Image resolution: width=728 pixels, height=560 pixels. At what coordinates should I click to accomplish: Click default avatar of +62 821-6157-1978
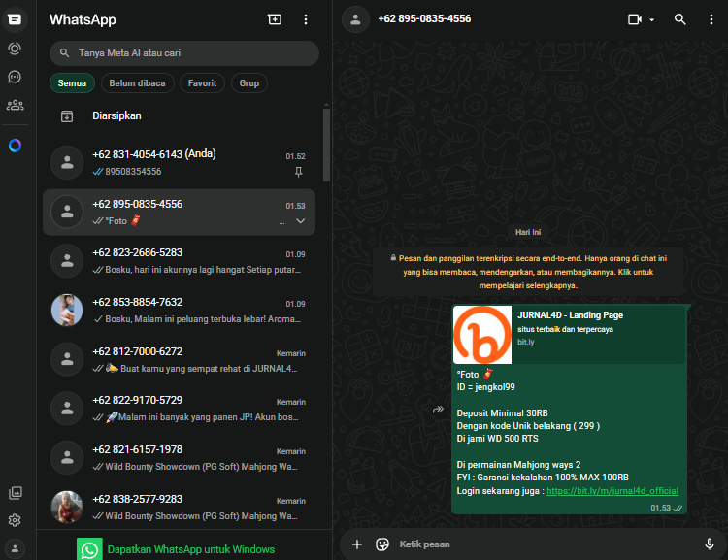[x=67, y=458]
